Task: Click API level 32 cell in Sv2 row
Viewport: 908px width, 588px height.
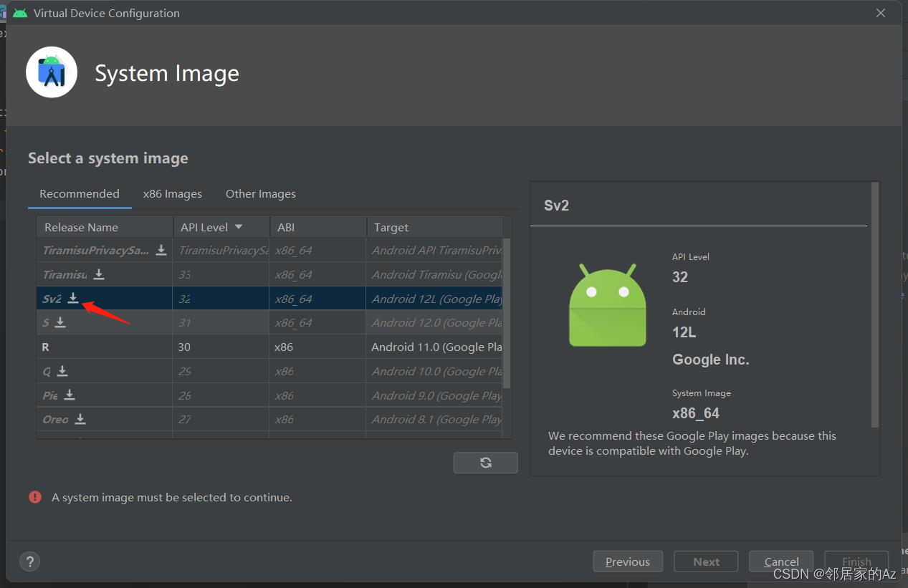Action: point(221,299)
